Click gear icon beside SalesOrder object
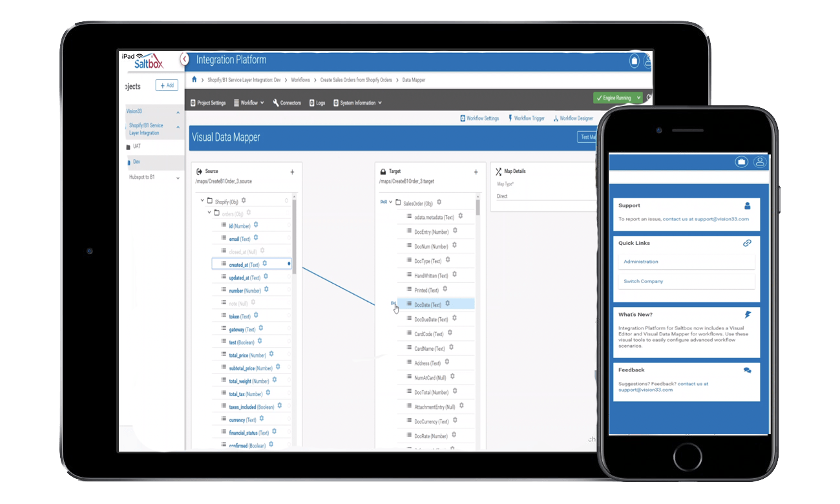This screenshot has height=504, width=840. (439, 202)
